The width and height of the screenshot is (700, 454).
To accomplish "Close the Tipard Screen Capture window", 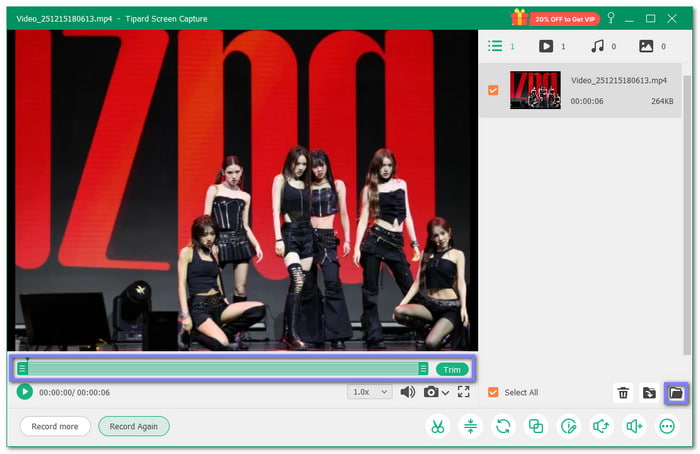I will (x=672, y=18).
